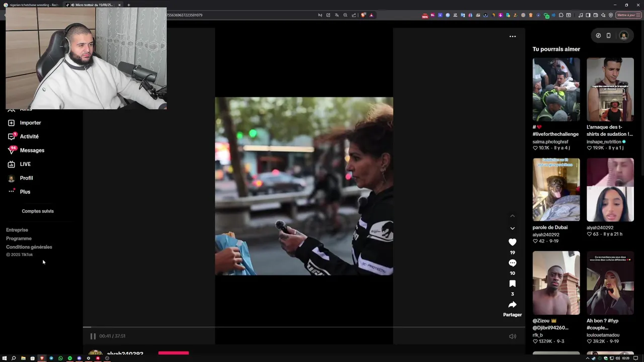The height and width of the screenshot is (362, 644).
Task: Open the Ah bon ? #fyp #couple video thumbnail
Action: tap(610, 283)
